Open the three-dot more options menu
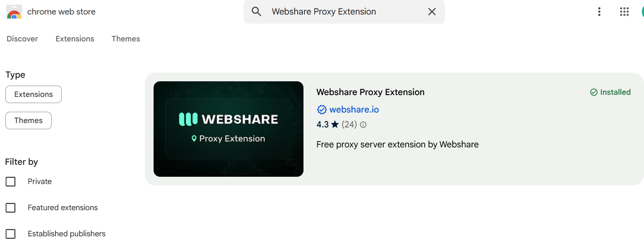 (599, 12)
